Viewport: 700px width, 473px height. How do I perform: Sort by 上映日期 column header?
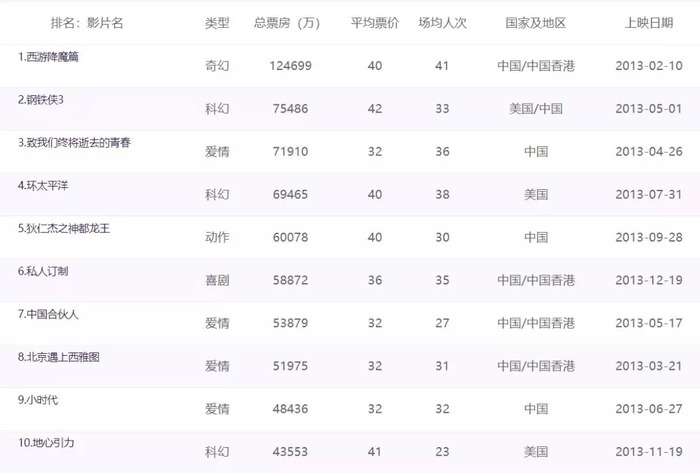pyautogui.click(x=648, y=22)
